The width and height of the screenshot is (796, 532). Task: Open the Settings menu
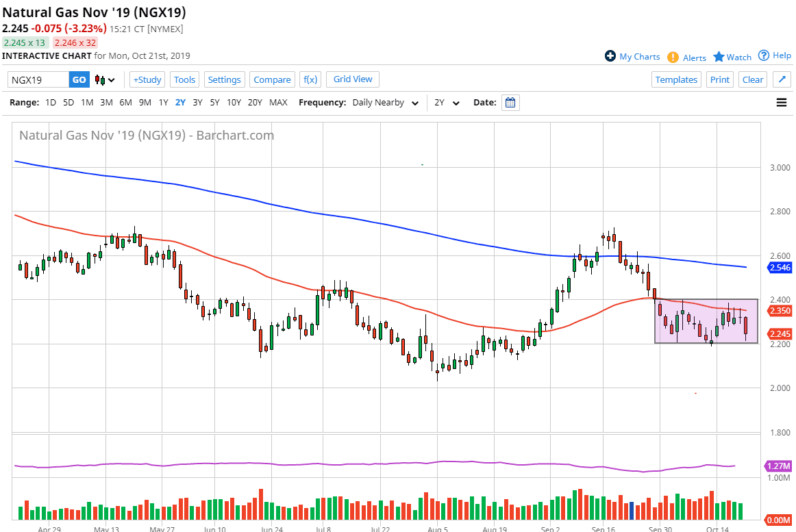pos(224,79)
